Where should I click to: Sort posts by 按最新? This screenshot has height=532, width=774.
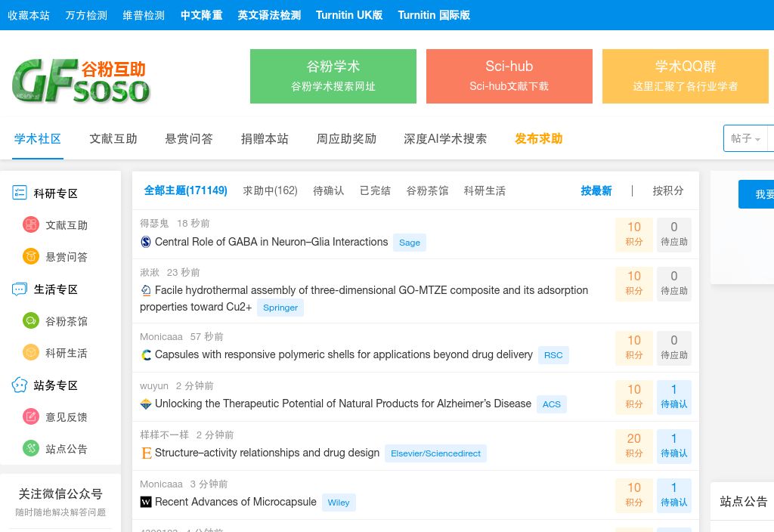(x=596, y=190)
